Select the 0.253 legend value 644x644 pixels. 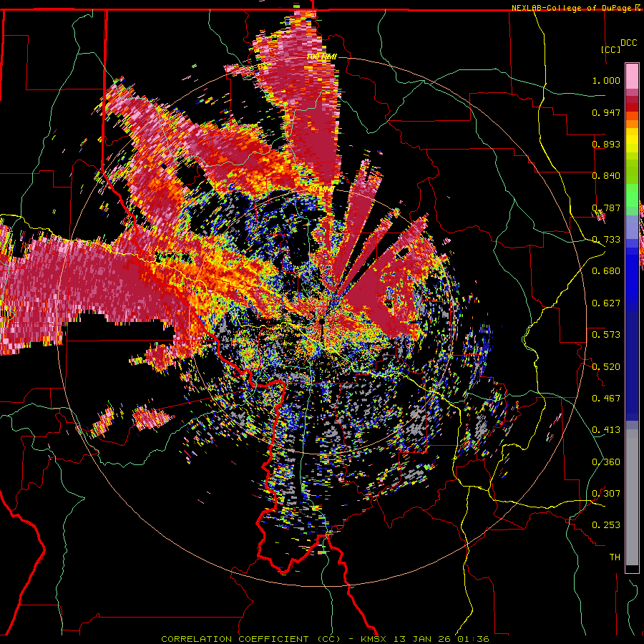point(606,525)
